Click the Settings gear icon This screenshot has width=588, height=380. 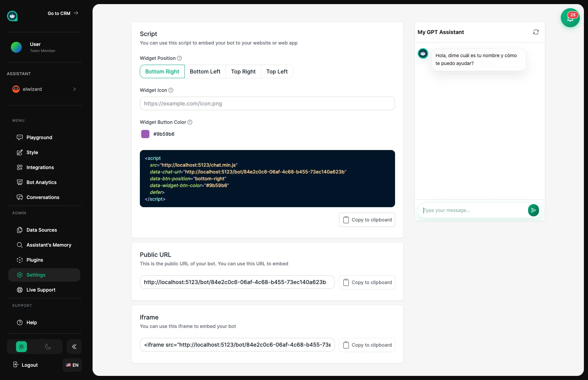20,275
